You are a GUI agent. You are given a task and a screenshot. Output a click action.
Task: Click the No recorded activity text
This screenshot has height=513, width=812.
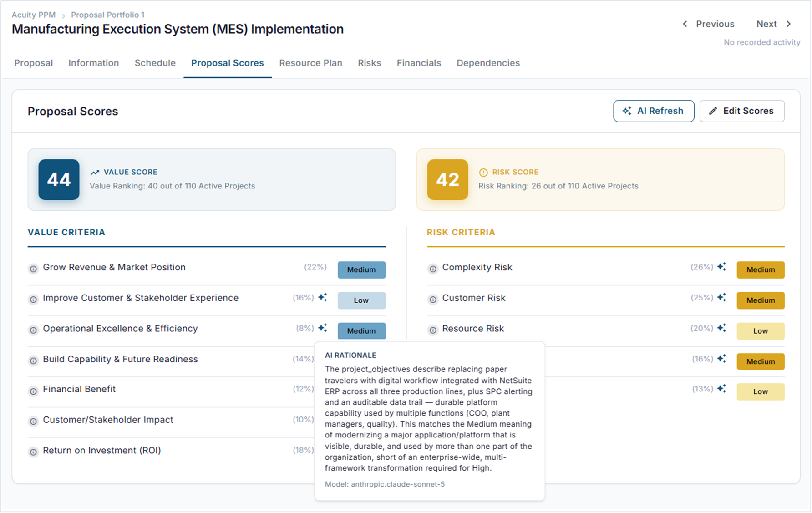[762, 42]
